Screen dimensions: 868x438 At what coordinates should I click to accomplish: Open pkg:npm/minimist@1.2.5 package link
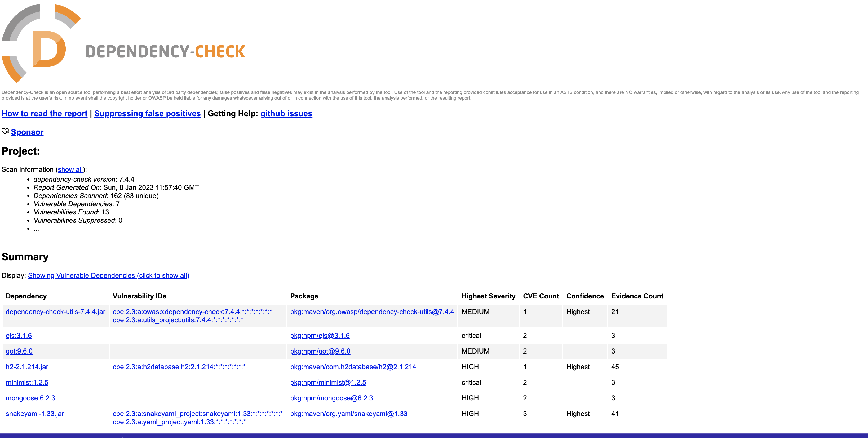(x=328, y=382)
